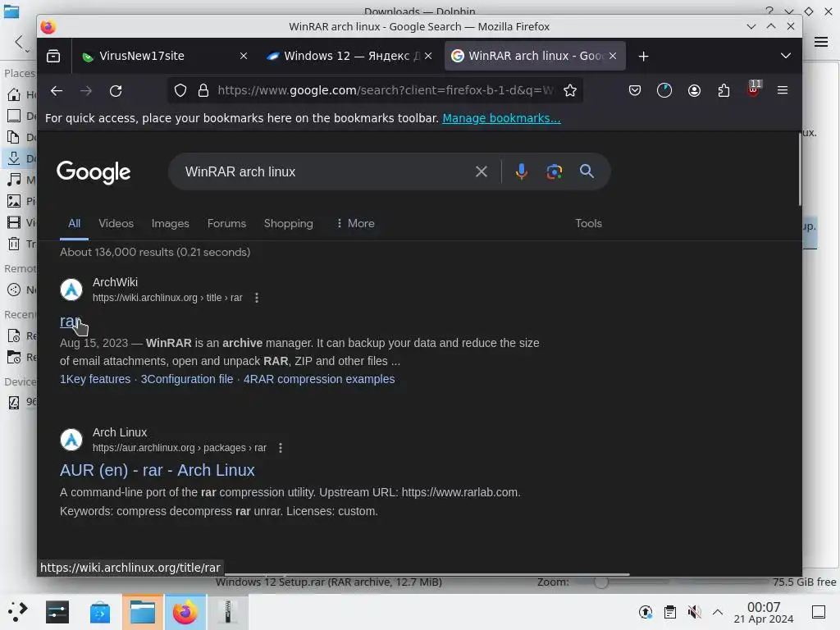The height and width of the screenshot is (630, 840).
Task: Go back with the browser back arrow
Action: click(57, 90)
